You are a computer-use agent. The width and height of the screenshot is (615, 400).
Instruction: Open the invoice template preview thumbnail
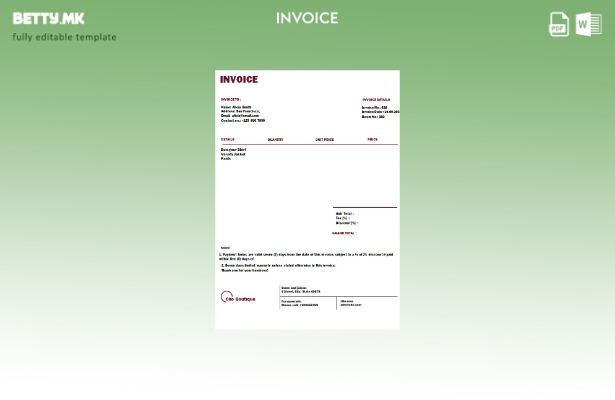307,200
